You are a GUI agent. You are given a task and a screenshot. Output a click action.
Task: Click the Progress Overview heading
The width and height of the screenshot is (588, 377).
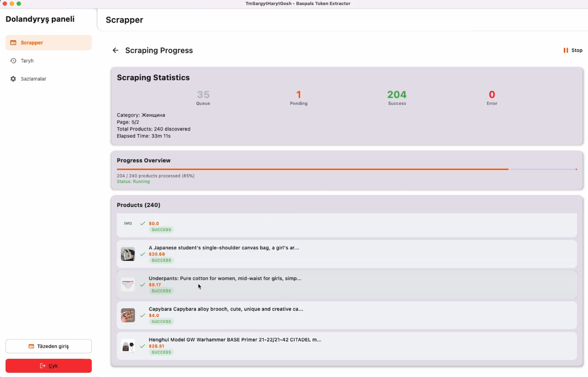point(144,160)
